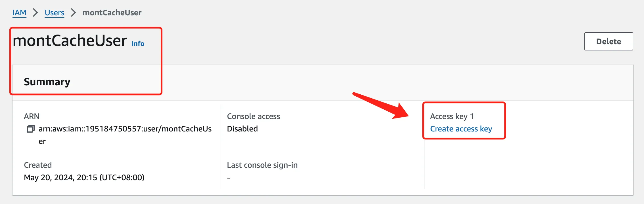Click the montCacheUser page title

pyautogui.click(x=70, y=41)
